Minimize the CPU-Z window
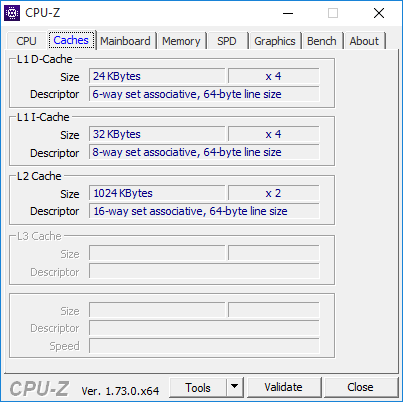This screenshot has width=403, height=402. tap(288, 13)
